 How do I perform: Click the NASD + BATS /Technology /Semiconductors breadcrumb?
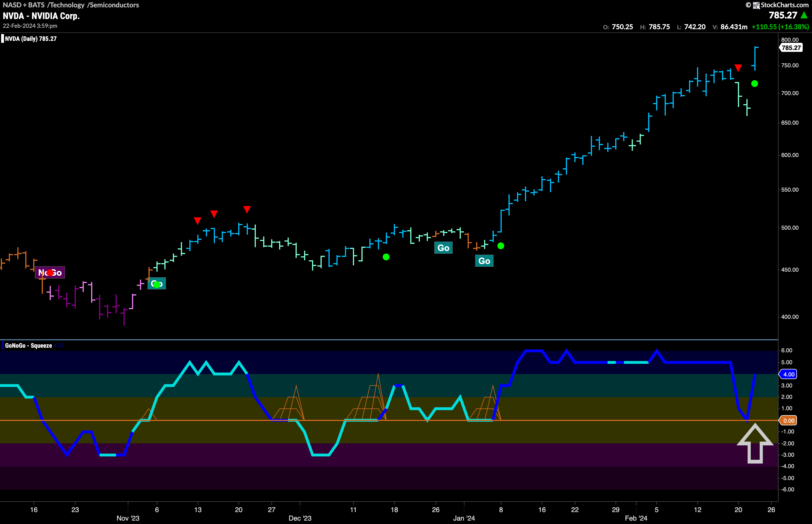coord(71,5)
